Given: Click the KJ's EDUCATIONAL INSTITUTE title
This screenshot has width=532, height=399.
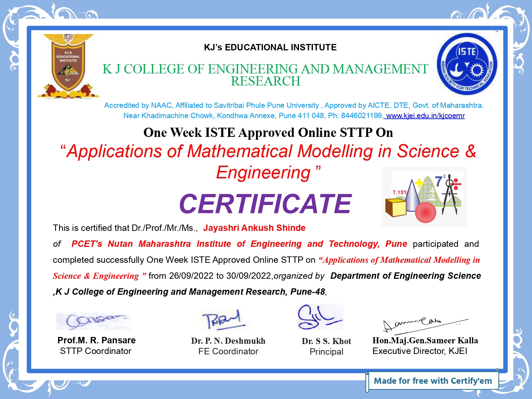Looking at the screenshot, I should pyautogui.click(x=270, y=48).
